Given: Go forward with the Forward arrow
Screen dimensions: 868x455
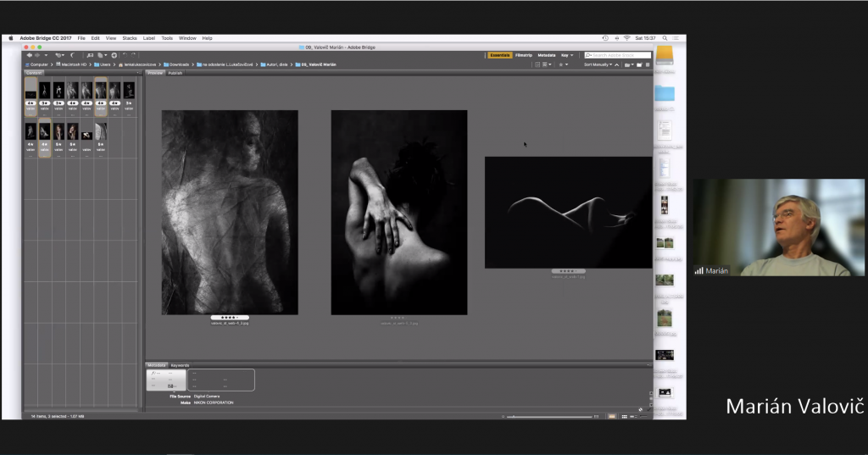Looking at the screenshot, I should 37,55.
